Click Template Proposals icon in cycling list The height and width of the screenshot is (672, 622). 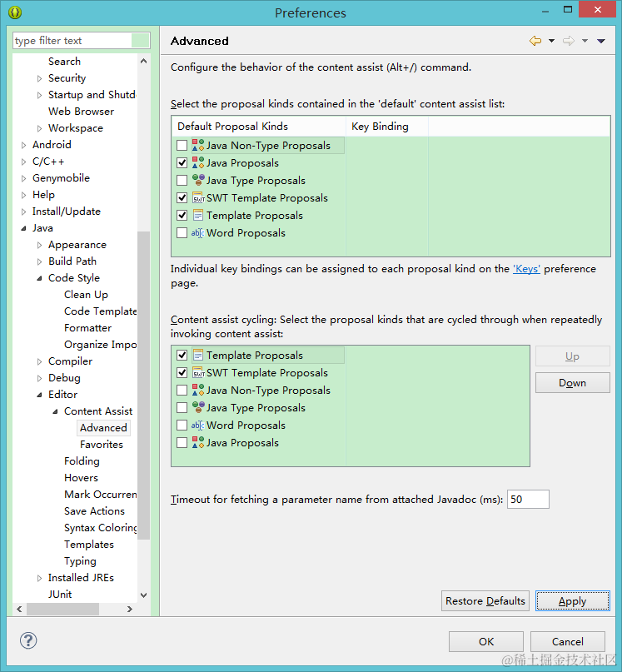tap(198, 355)
